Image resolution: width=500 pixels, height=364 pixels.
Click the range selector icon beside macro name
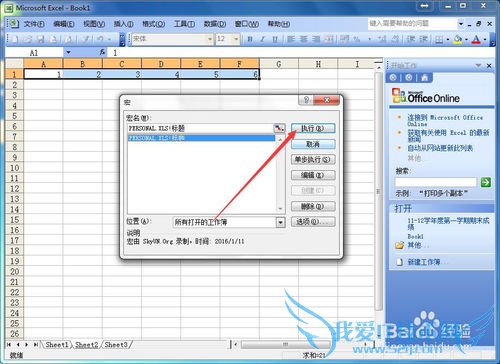tap(279, 128)
